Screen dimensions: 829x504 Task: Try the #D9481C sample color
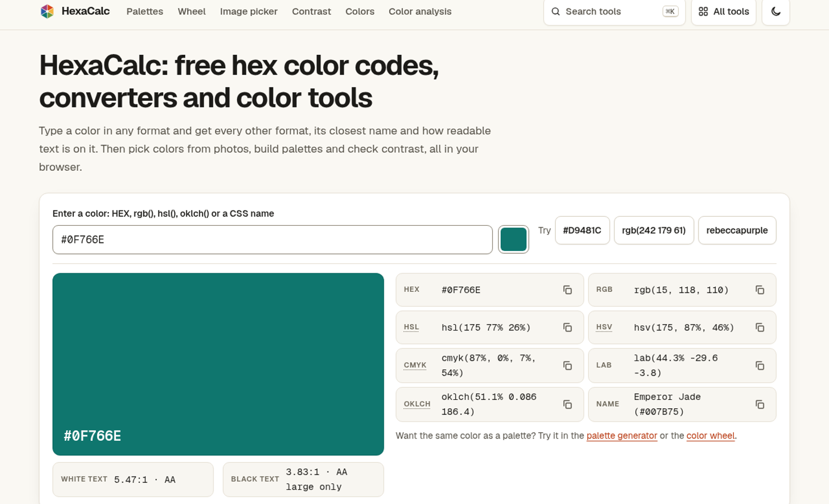tap(582, 230)
